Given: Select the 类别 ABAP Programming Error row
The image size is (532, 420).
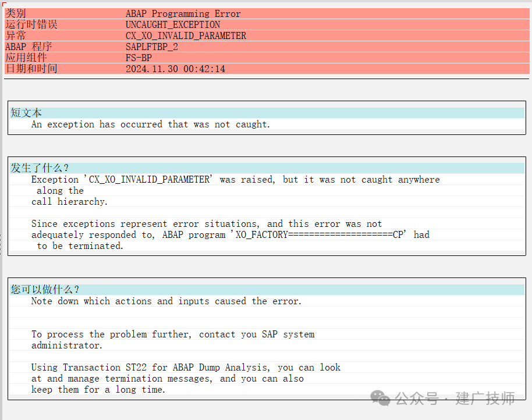Looking at the screenshot, I should point(267,13).
